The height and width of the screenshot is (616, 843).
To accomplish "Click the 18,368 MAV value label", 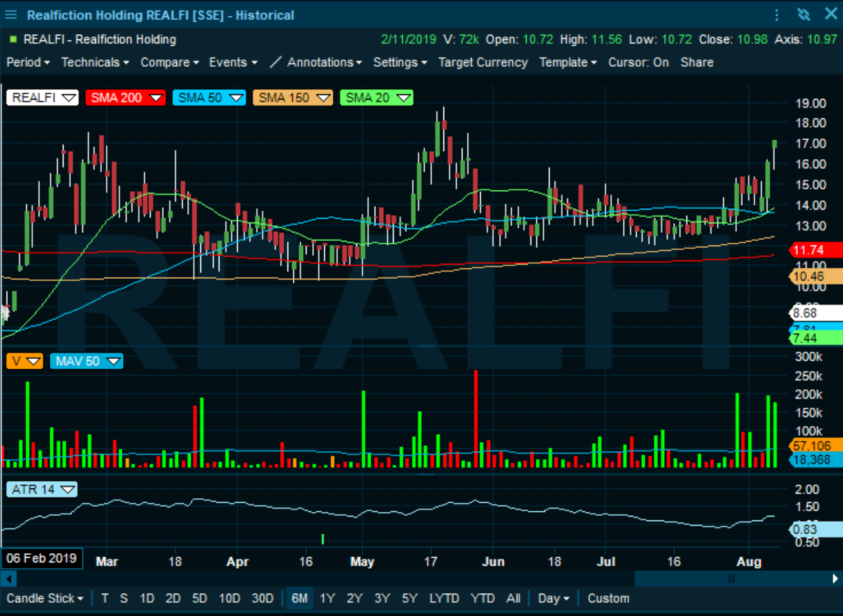I will pos(815,460).
